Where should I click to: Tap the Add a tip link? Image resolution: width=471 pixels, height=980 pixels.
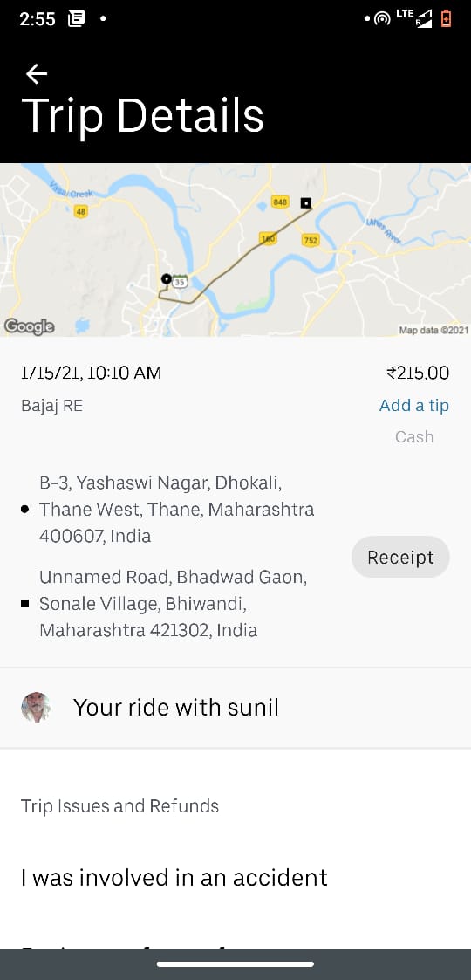[x=414, y=405]
